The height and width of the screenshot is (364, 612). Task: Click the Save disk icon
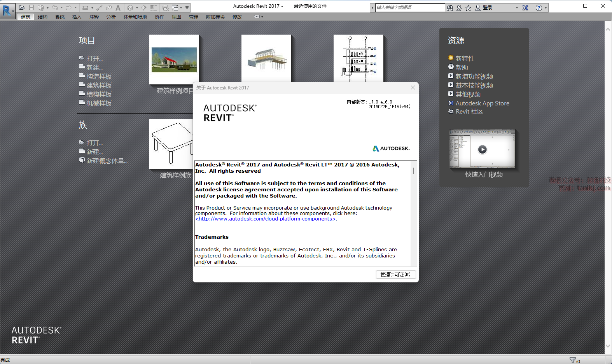pyautogui.click(x=31, y=7)
